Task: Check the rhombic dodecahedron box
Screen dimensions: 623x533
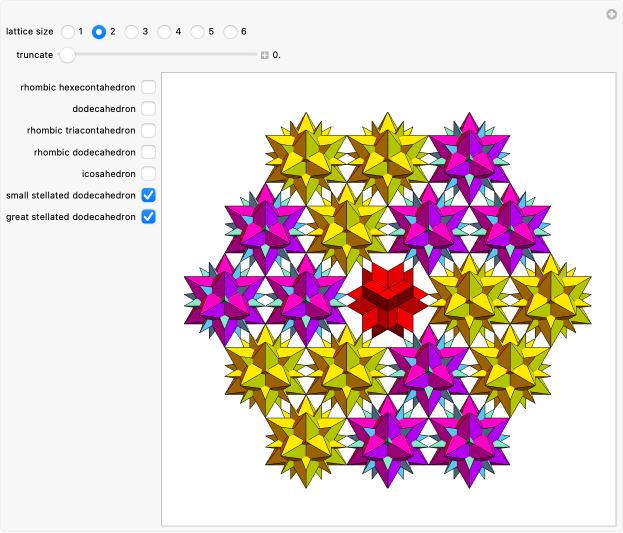Action: click(x=148, y=152)
